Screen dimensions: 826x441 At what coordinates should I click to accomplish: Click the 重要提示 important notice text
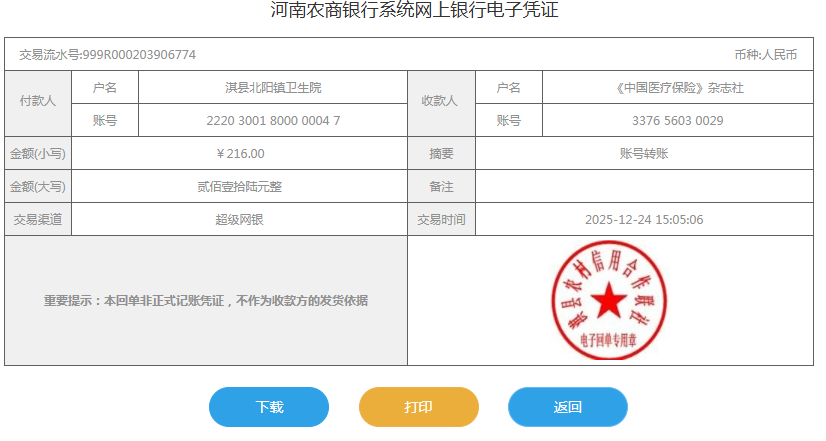click(x=205, y=300)
